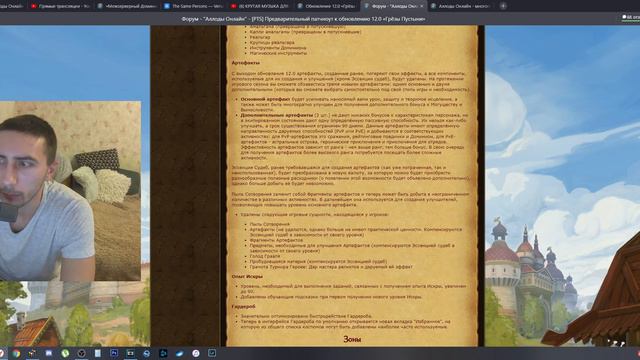The image size is (640, 360).
Task: Open the white document taskbar icon
Action: [98, 353]
